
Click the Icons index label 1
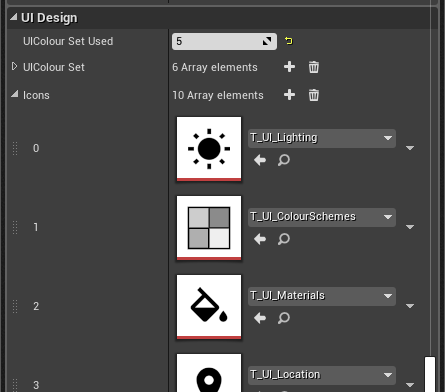36,227
